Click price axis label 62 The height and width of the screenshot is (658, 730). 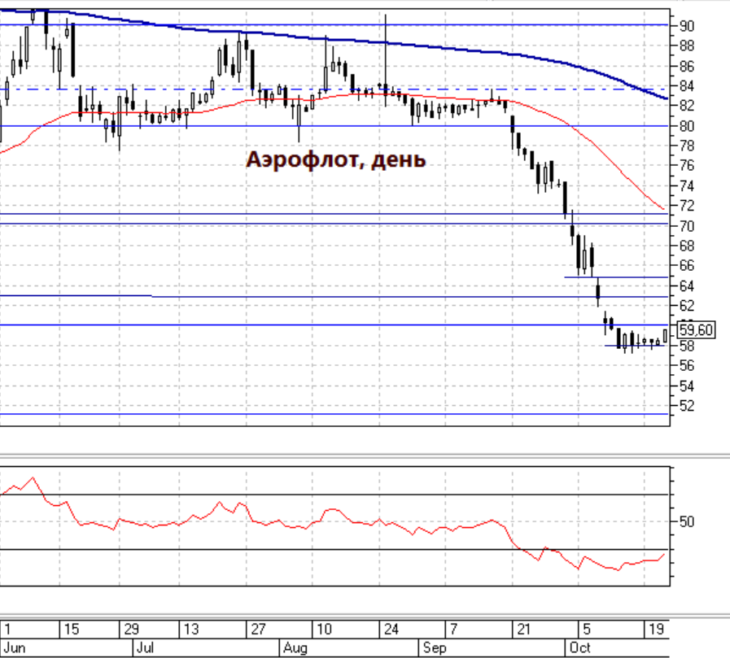[687, 306]
